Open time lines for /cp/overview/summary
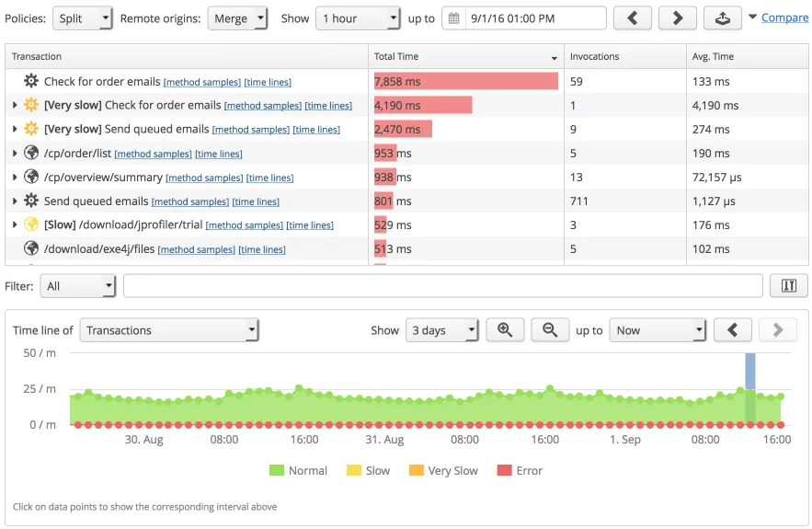Screen dimensions: 812x529 click(269, 178)
